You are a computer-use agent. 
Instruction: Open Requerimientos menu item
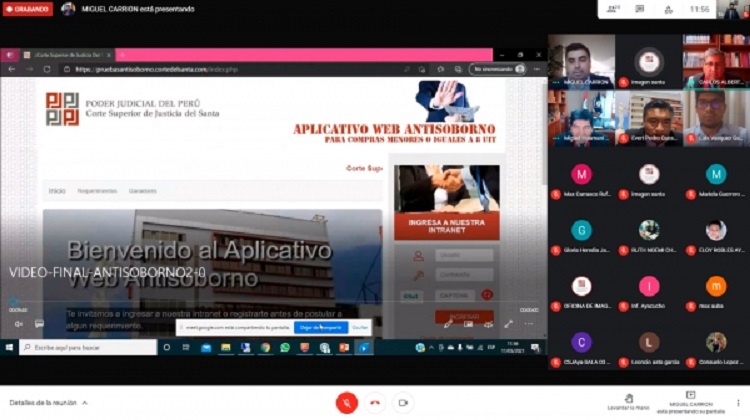point(97,191)
